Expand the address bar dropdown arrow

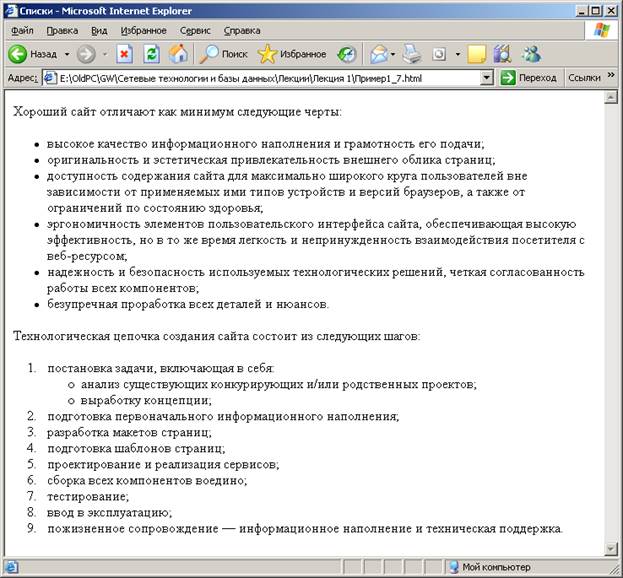click(486, 78)
